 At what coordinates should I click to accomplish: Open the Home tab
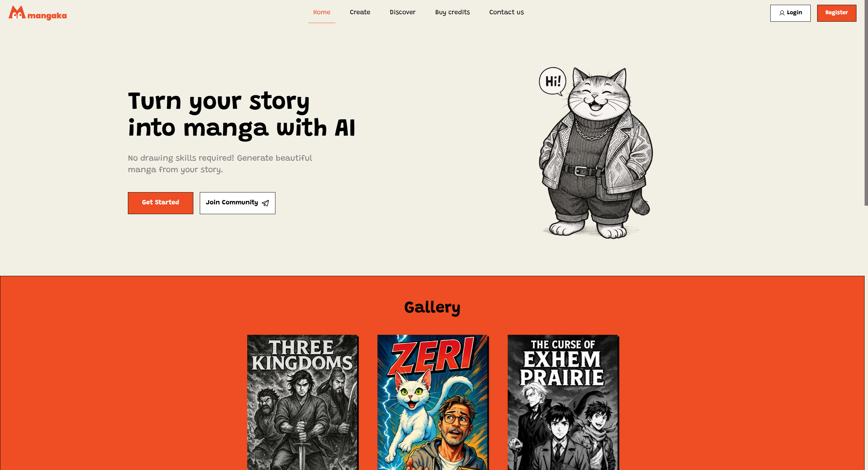pyautogui.click(x=322, y=12)
